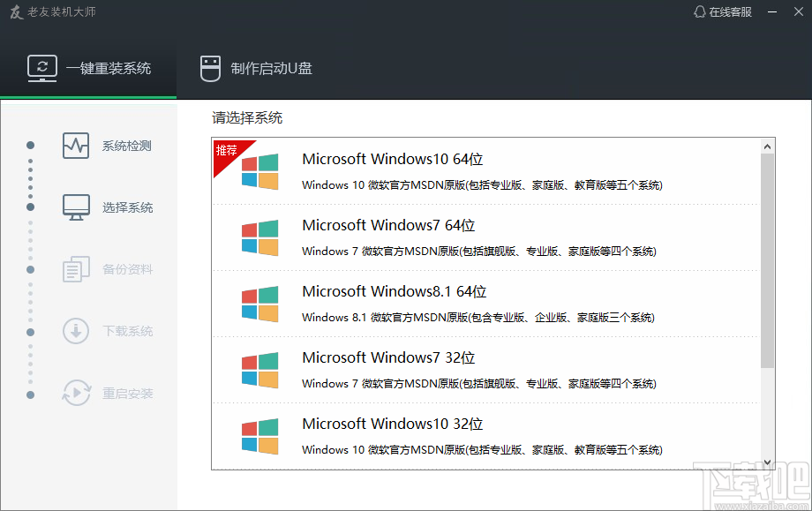Click the Windows logo beside Windows10 64位
The width and height of the screenshot is (812, 511).
(259, 171)
